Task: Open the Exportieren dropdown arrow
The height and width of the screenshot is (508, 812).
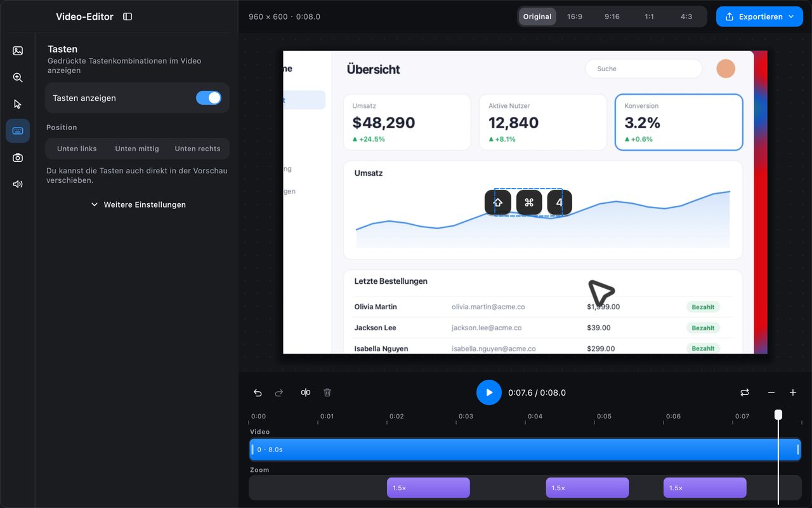Action: 791,17
